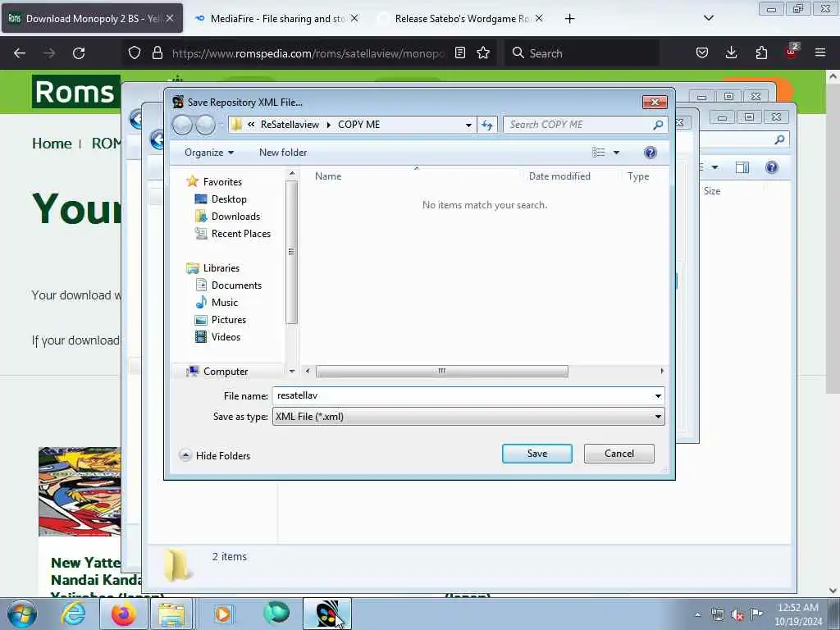Open Internet Explorer from the taskbar
Viewport: 840px width, 630px height.
click(73, 614)
